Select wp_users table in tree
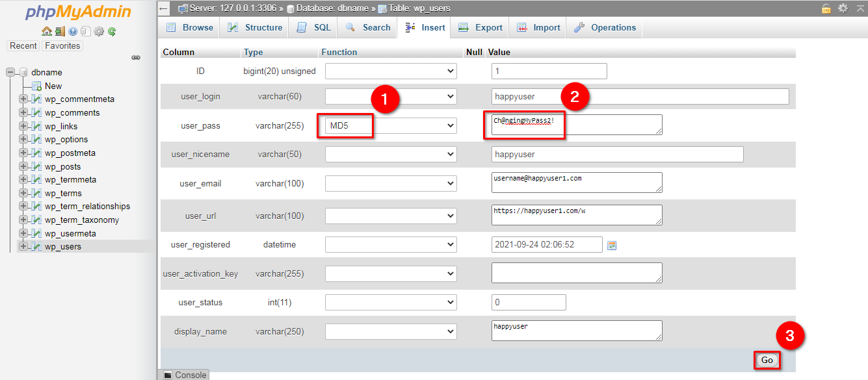This screenshot has width=868, height=380. (x=63, y=246)
